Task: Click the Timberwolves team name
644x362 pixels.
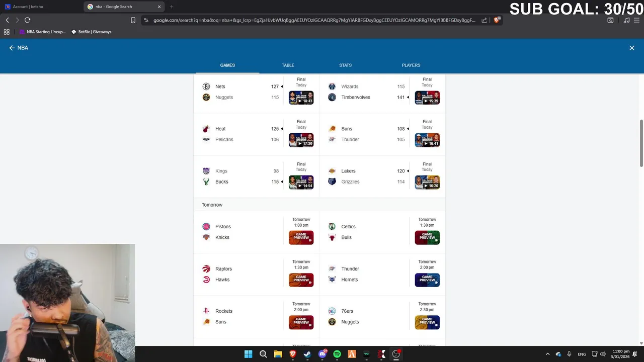Action: click(356, 98)
